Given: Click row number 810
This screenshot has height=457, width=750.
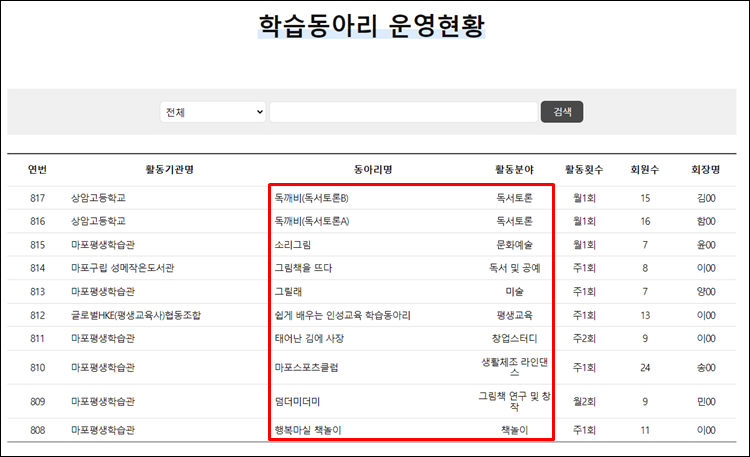Looking at the screenshot, I should tap(37, 368).
